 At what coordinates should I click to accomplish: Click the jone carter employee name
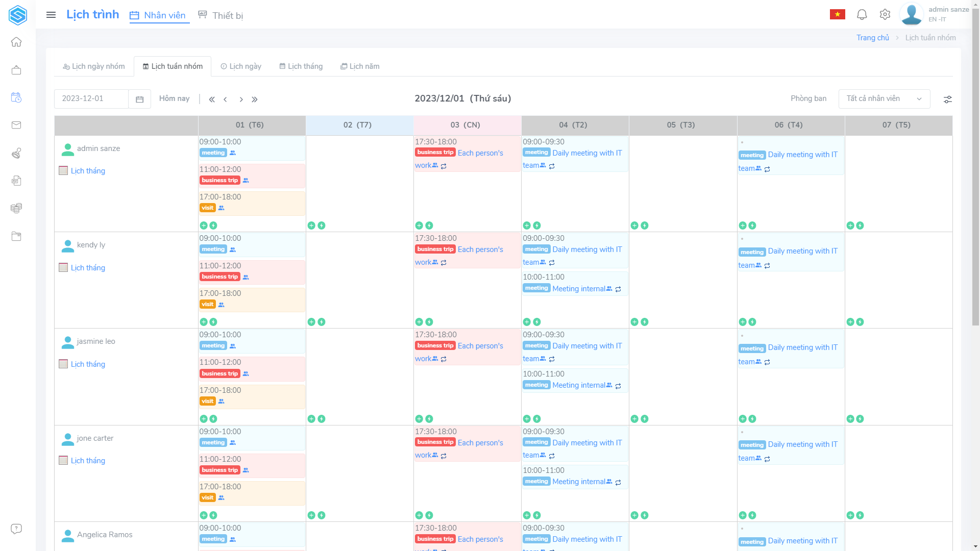(x=95, y=438)
